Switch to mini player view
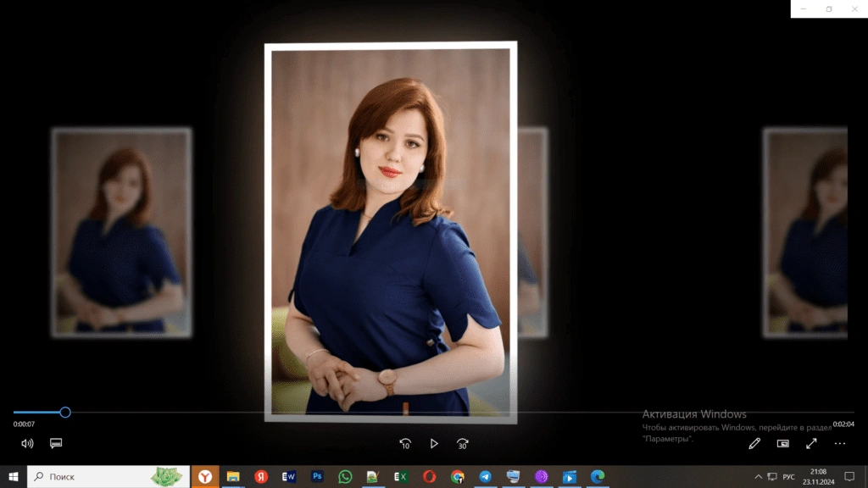868x488 pixels. pos(783,443)
